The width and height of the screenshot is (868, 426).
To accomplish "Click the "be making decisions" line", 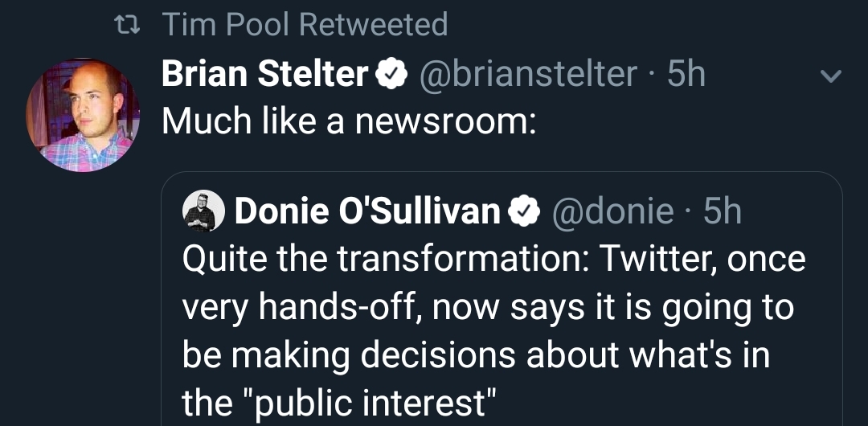I will 476,356.
